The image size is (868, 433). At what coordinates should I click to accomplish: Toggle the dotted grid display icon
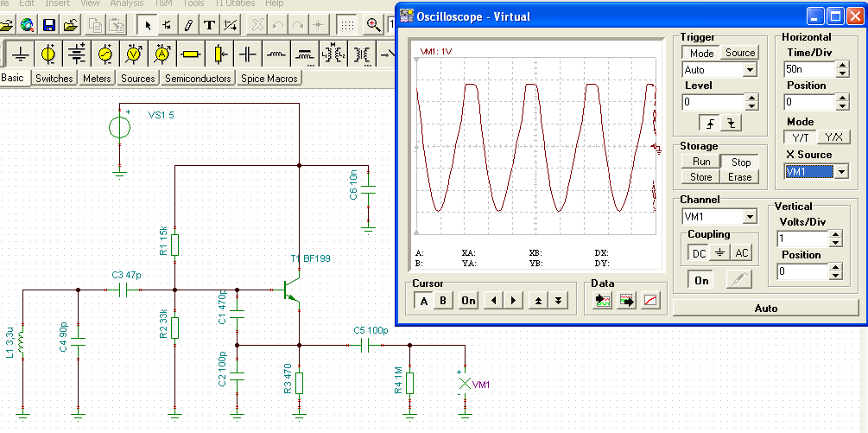(347, 25)
